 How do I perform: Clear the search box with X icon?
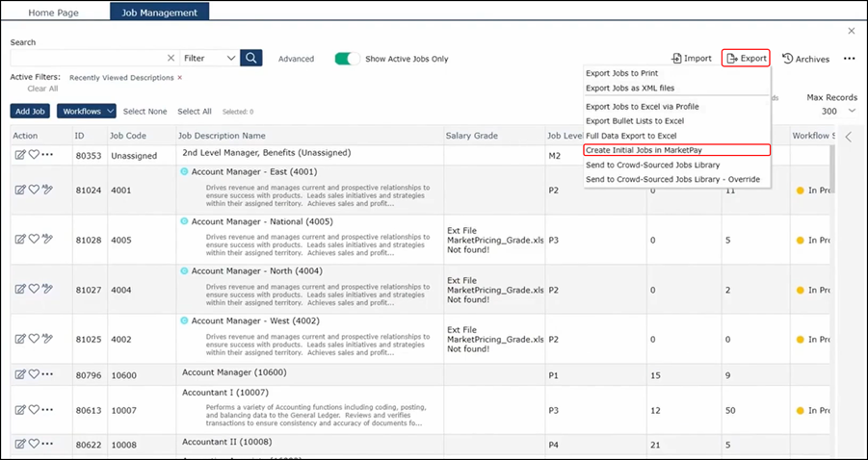click(x=171, y=59)
